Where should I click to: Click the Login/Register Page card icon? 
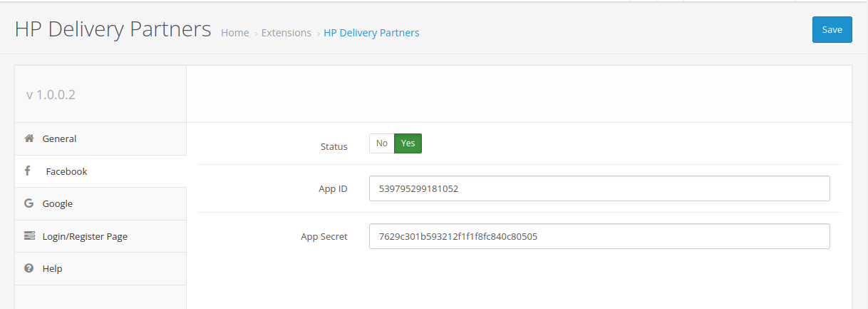click(29, 235)
